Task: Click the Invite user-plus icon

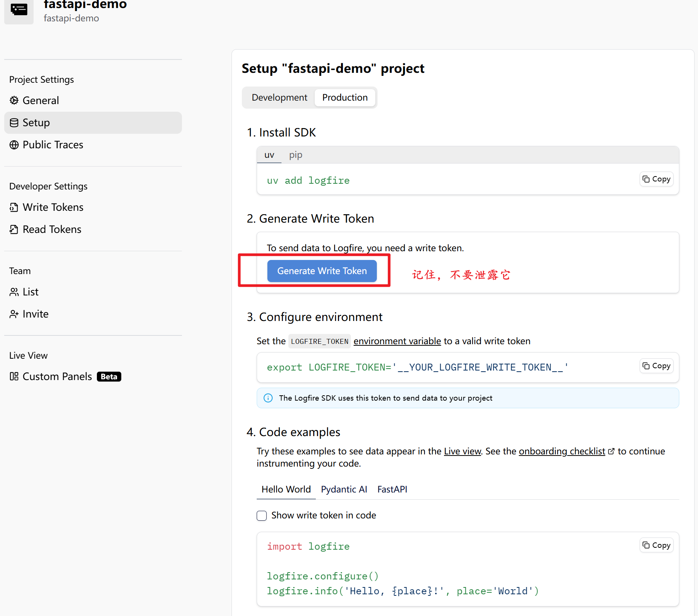Action: click(x=14, y=314)
